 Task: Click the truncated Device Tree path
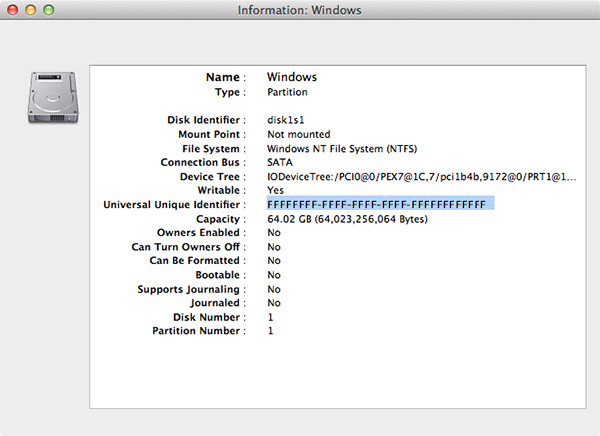421,176
